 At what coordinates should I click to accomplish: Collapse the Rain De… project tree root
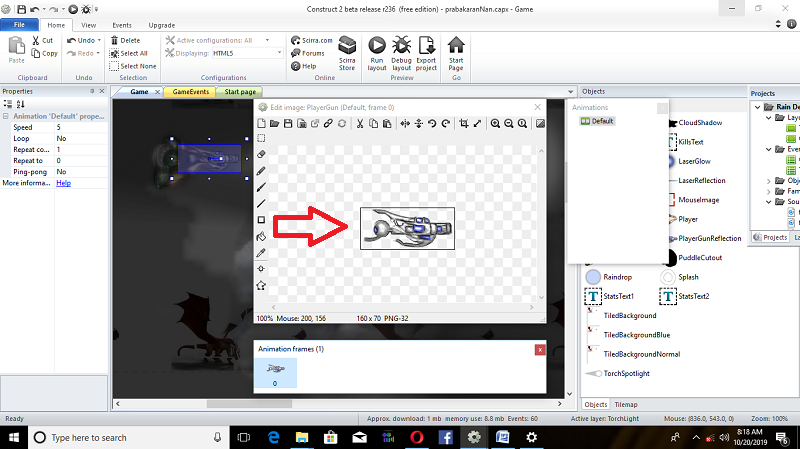point(758,107)
